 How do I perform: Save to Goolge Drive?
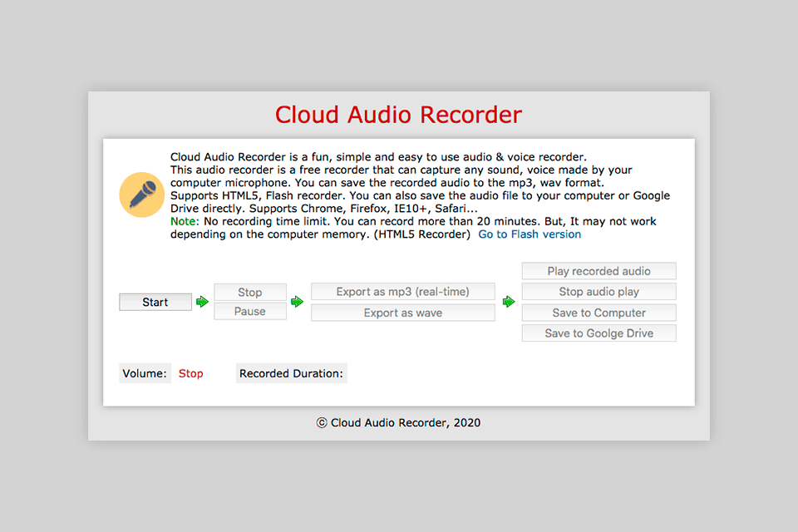click(x=599, y=333)
